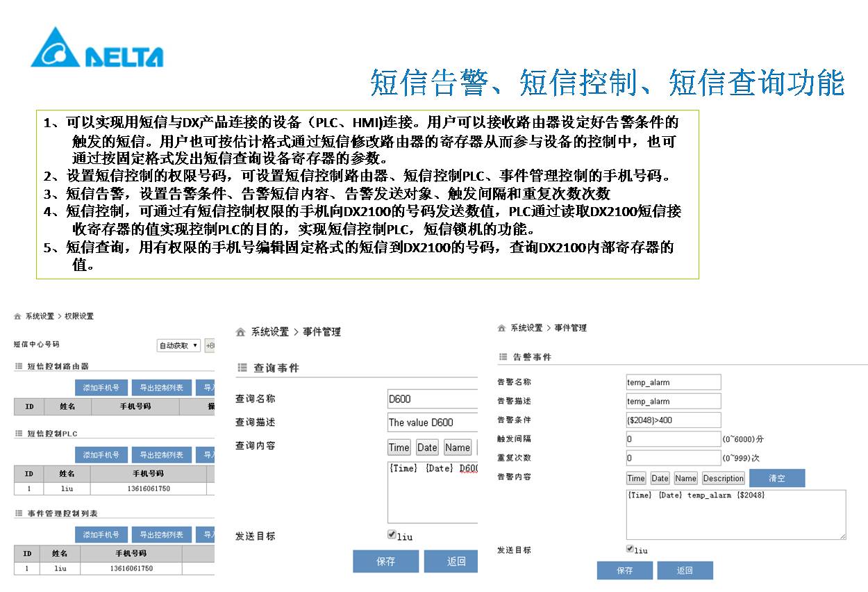Click list icon beside 短信控制路由器 heading

19,366
